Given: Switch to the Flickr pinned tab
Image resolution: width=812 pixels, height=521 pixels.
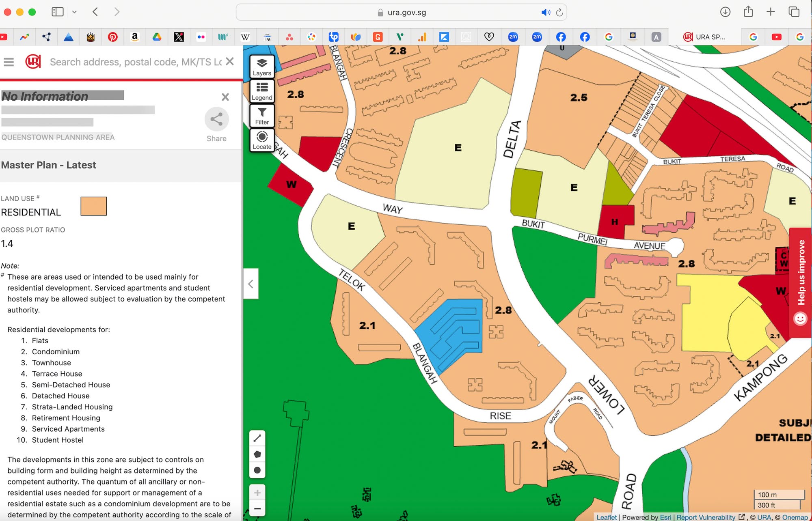Looking at the screenshot, I should (x=201, y=37).
